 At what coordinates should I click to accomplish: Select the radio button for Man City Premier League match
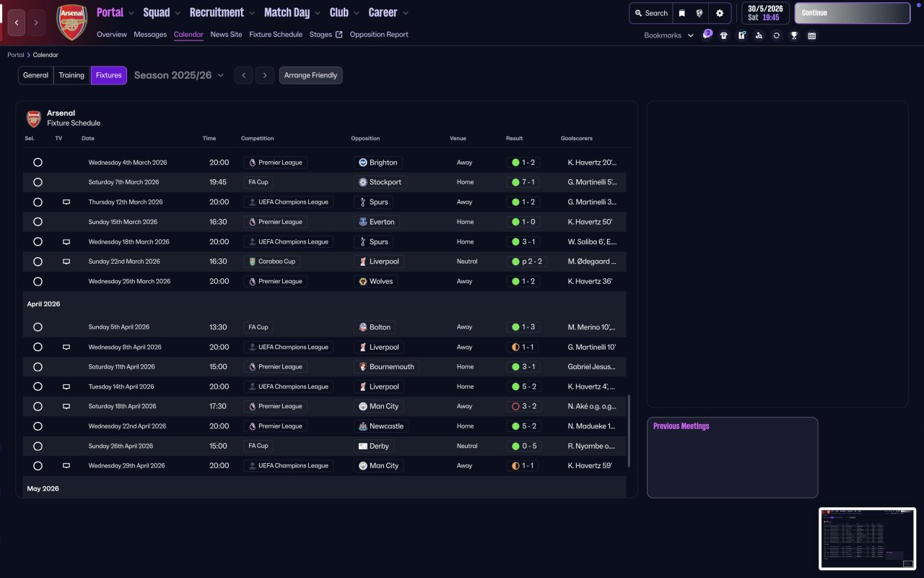pyautogui.click(x=38, y=406)
